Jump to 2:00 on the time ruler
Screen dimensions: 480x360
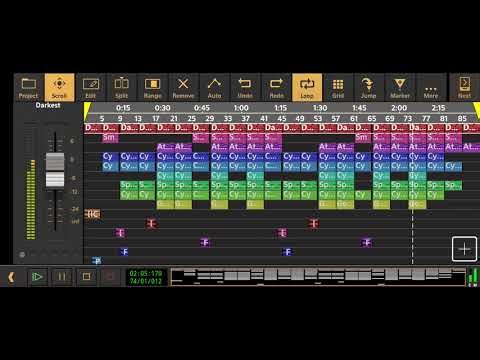tap(399, 108)
